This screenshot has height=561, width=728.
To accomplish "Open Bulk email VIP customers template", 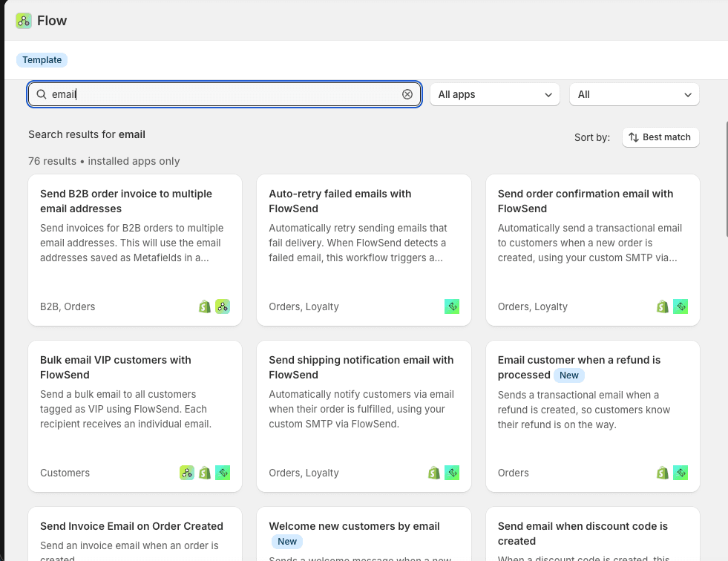I will click(135, 416).
